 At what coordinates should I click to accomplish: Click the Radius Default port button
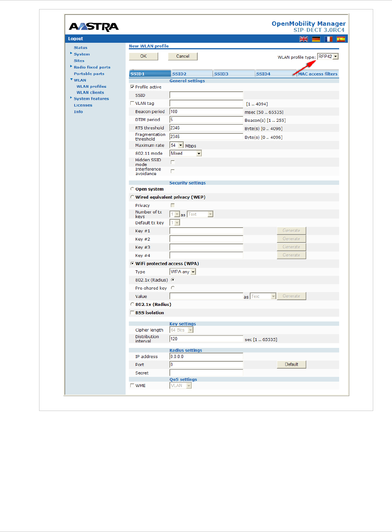pyautogui.click(x=291, y=365)
